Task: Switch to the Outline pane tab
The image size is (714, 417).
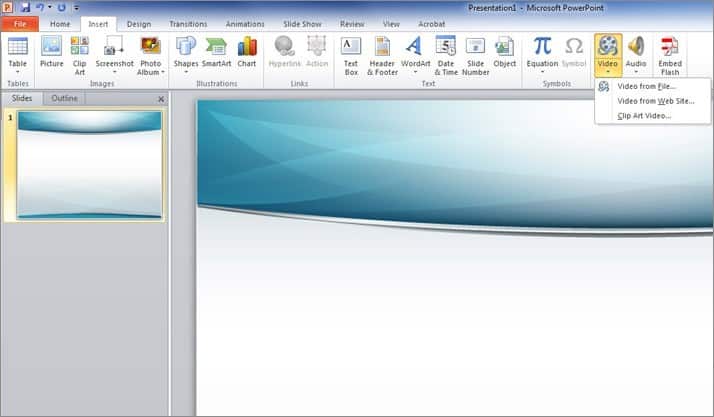Action: [64, 98]
